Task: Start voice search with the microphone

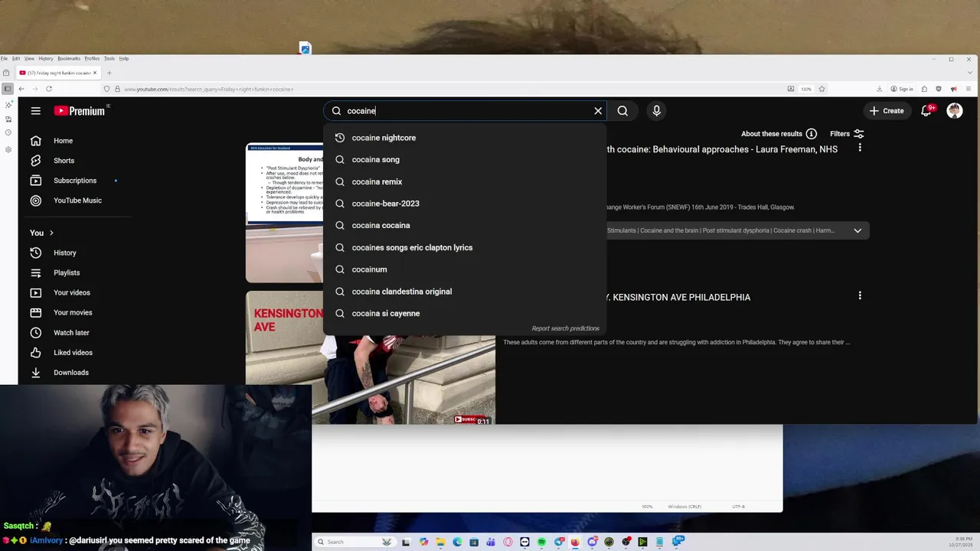Action: tap(656, 111)
